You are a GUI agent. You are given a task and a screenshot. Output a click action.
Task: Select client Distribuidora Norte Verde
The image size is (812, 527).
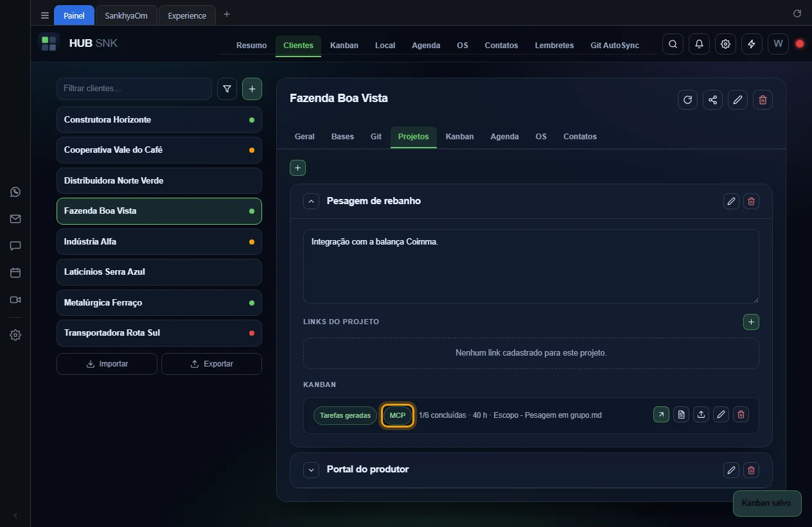click(x=159, y=181)
